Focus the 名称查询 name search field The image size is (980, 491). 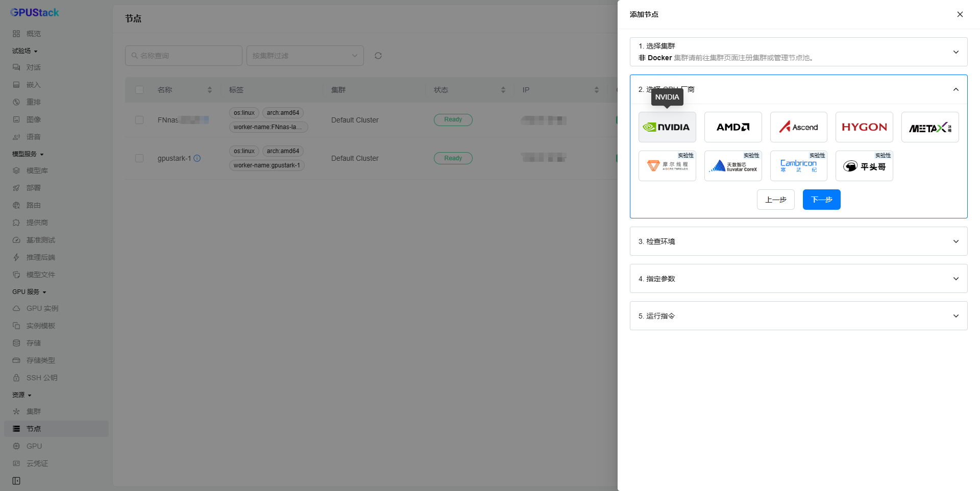(x=184, y=56)
